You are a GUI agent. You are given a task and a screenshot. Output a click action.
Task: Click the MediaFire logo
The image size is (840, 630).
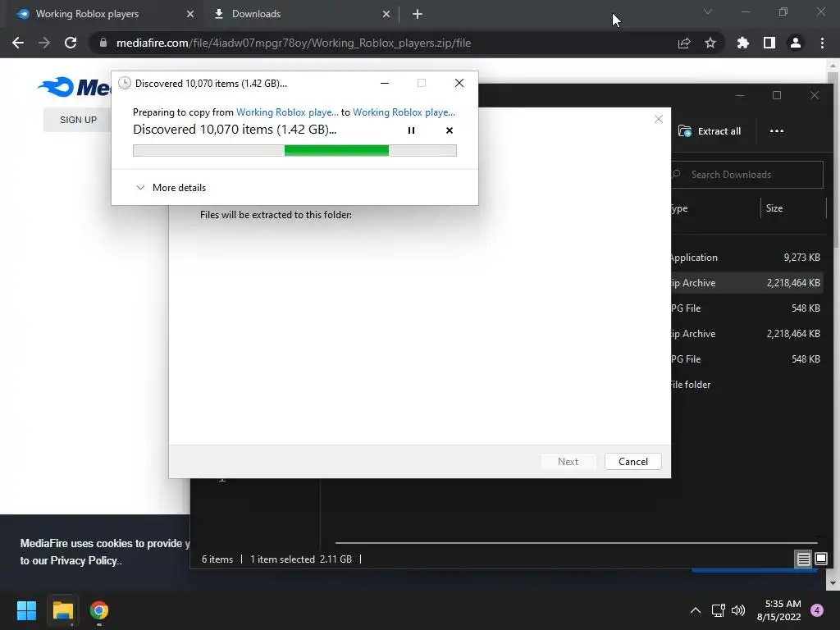click(75, 87)
